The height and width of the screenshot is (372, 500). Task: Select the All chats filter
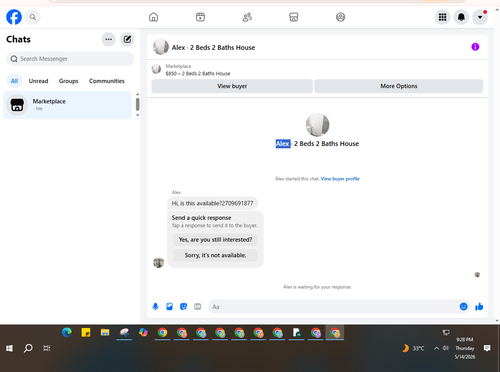14,81
